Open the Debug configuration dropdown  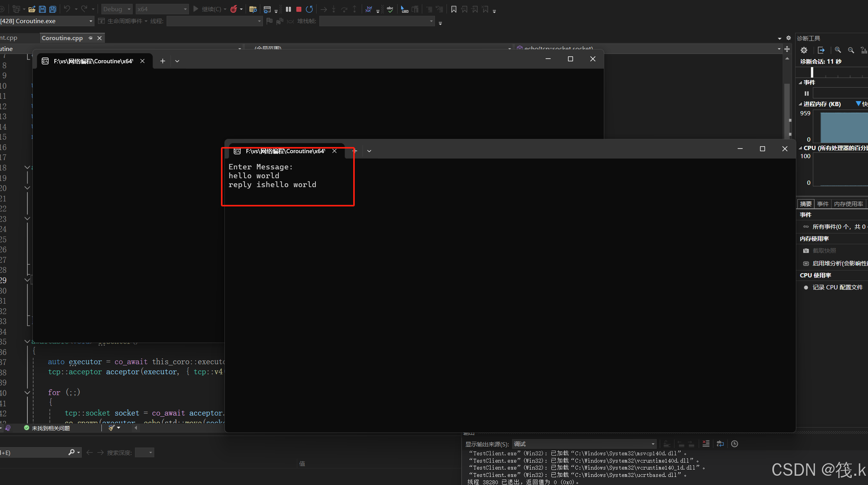click(x=117, y=9)
